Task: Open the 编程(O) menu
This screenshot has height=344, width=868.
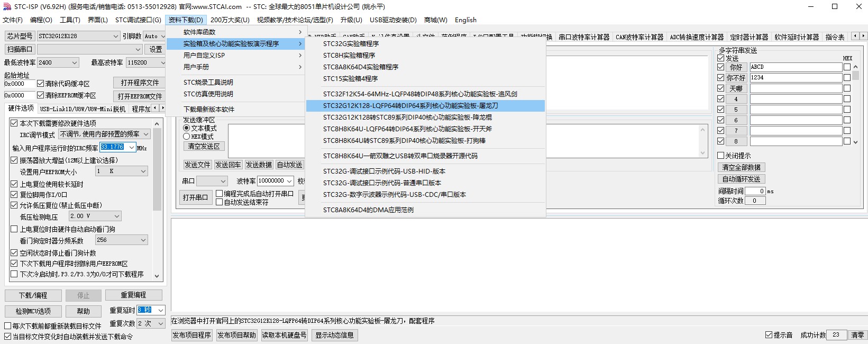Action: (x=41, y=20)
